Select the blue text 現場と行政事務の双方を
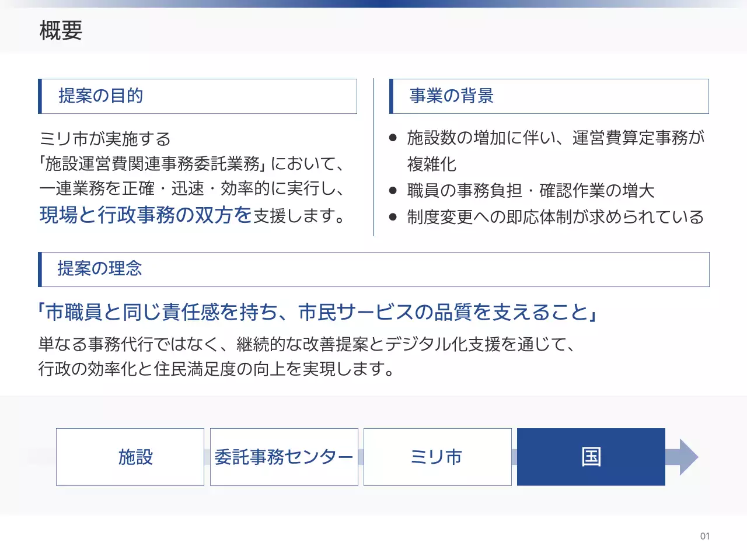Screen dimensions: 747x560 pos(143,214)
